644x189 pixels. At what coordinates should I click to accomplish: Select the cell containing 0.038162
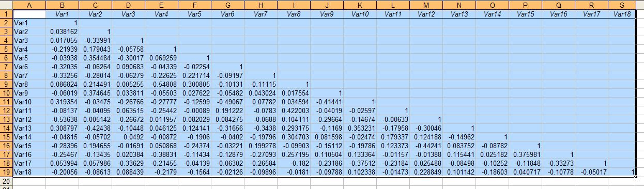coord(62,31)
